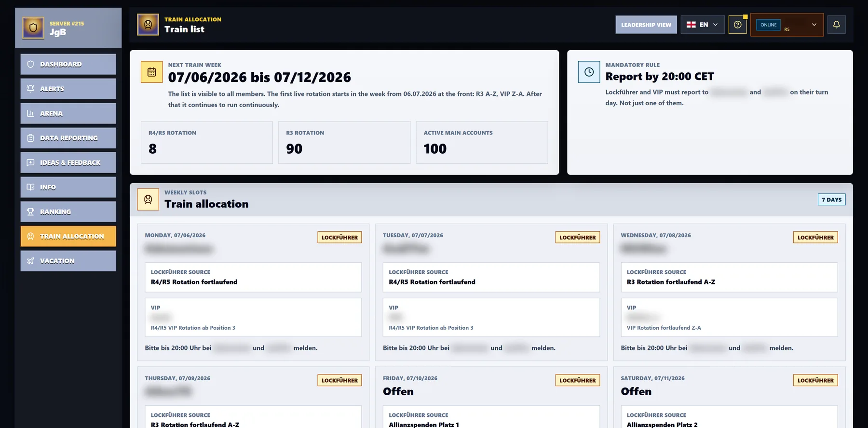Click the 'SERVER #215' label
This screenshot has width=868, height=428.
(67, 23)
